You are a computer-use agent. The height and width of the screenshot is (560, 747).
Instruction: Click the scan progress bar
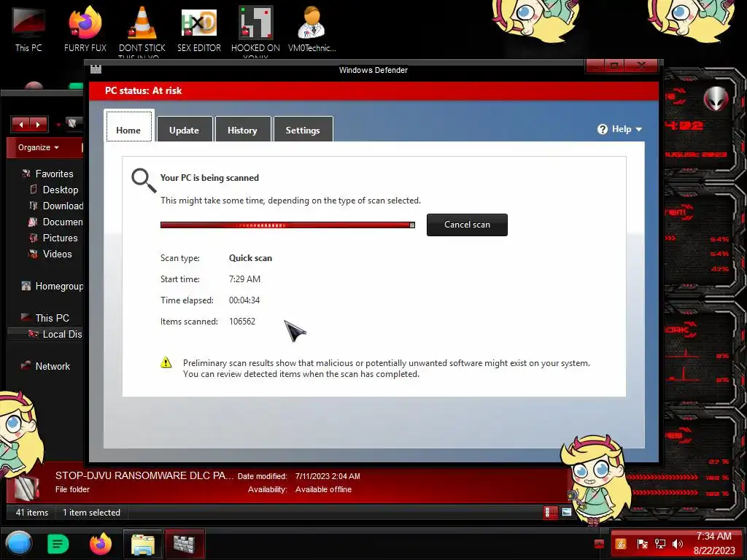coord(287,225)
